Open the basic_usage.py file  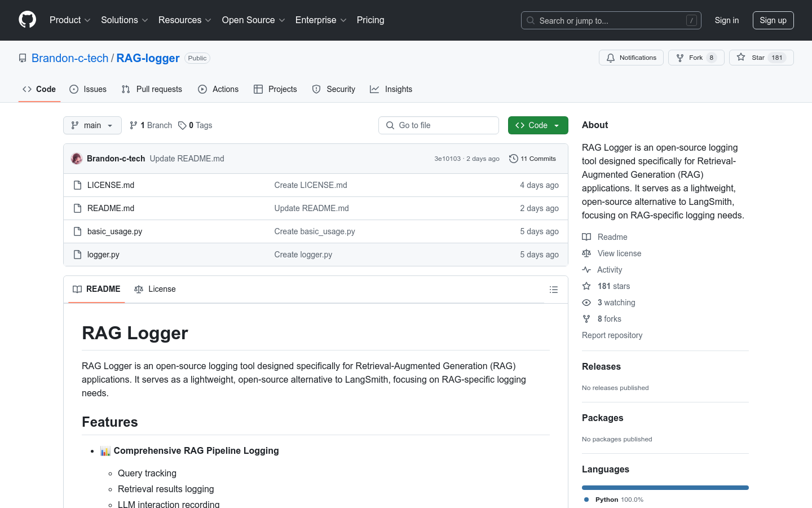(x=114, y=231)
